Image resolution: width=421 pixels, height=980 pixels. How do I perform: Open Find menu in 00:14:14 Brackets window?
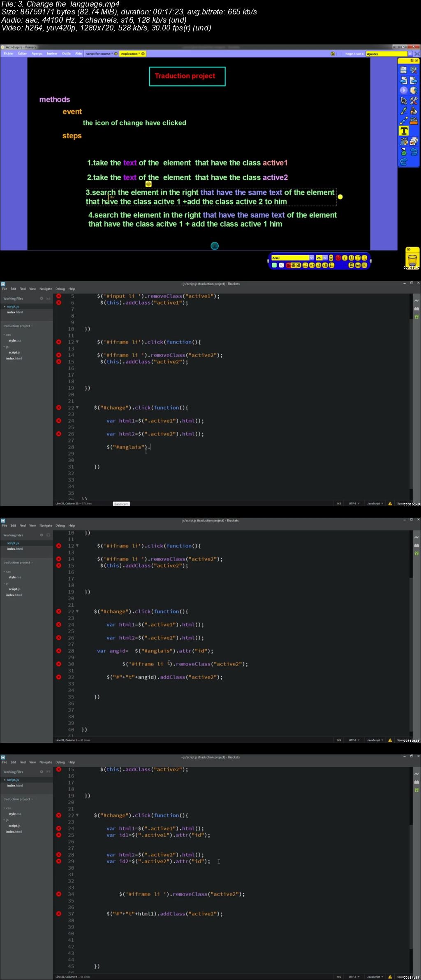[23, 762]
